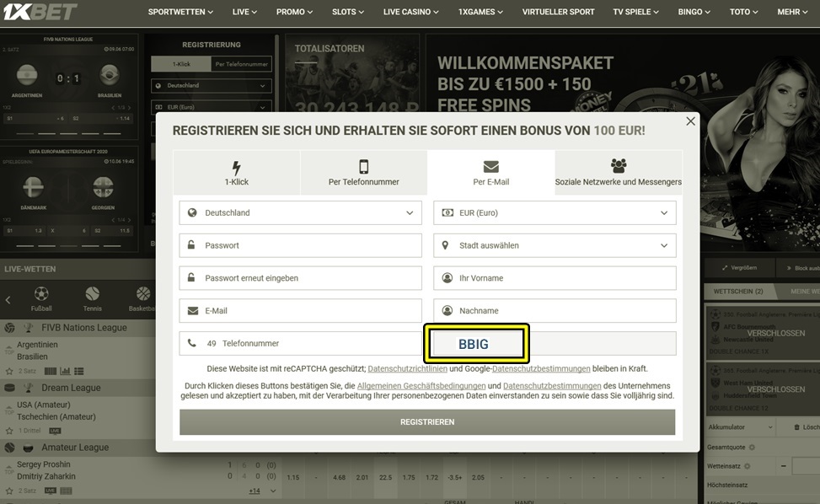Open LIVE CASINO menu

pos(410,12)
